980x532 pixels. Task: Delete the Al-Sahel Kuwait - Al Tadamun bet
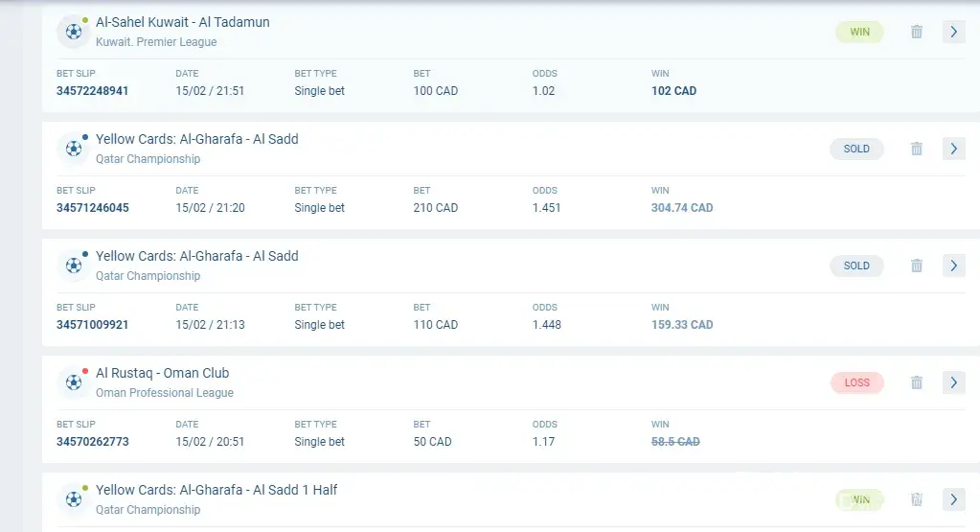click(x=917, y=32)
